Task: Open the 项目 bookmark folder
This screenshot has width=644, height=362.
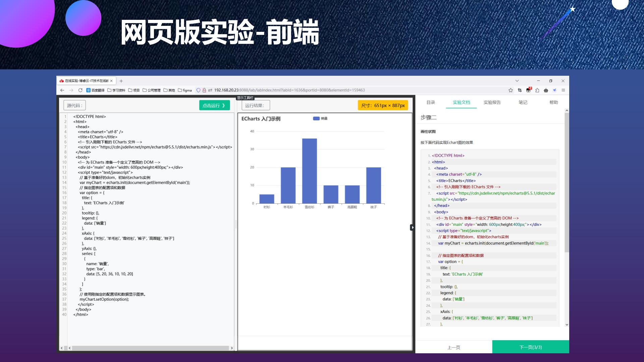Action: pos(134,90)
